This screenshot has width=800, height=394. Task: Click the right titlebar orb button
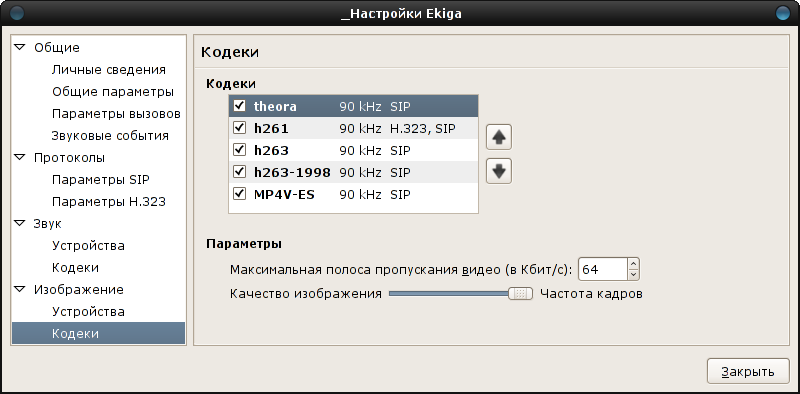[x=782, y=13]
